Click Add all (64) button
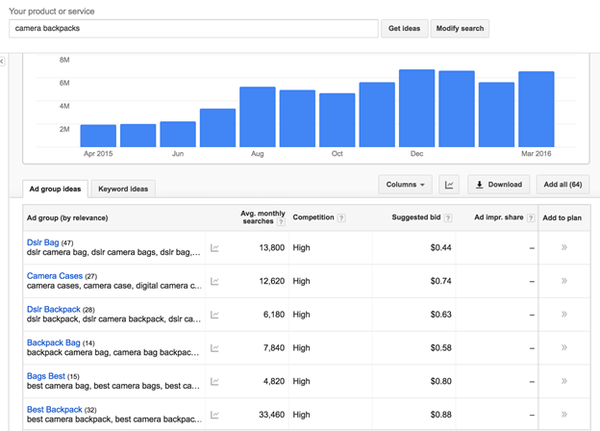 [562, 185]
